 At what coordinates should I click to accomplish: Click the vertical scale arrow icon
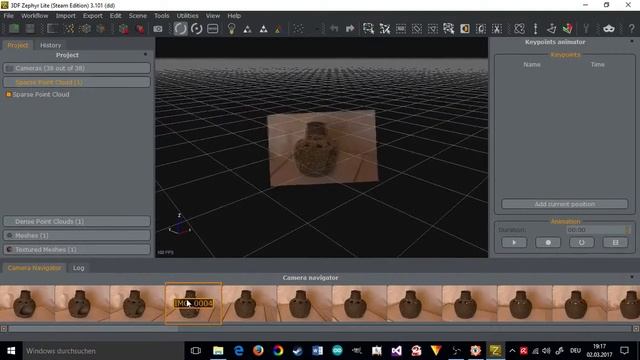pos(536,29)
